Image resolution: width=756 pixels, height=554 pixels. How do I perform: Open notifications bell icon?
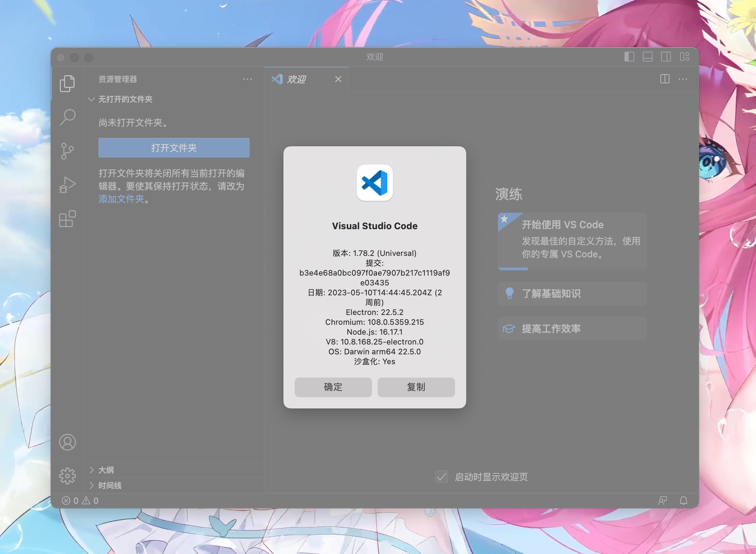pyautogui.click(x=683, y=501)
